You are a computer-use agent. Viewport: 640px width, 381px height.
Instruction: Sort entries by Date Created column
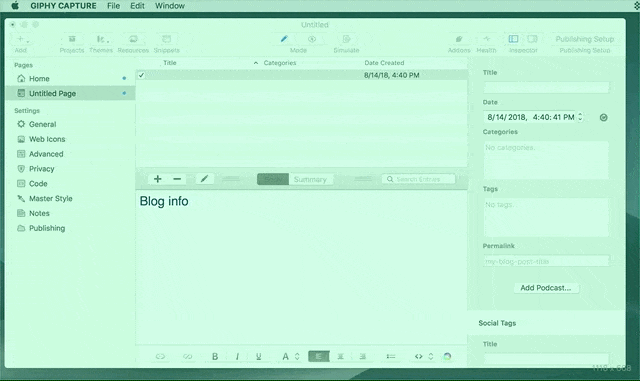coord(384,63)
